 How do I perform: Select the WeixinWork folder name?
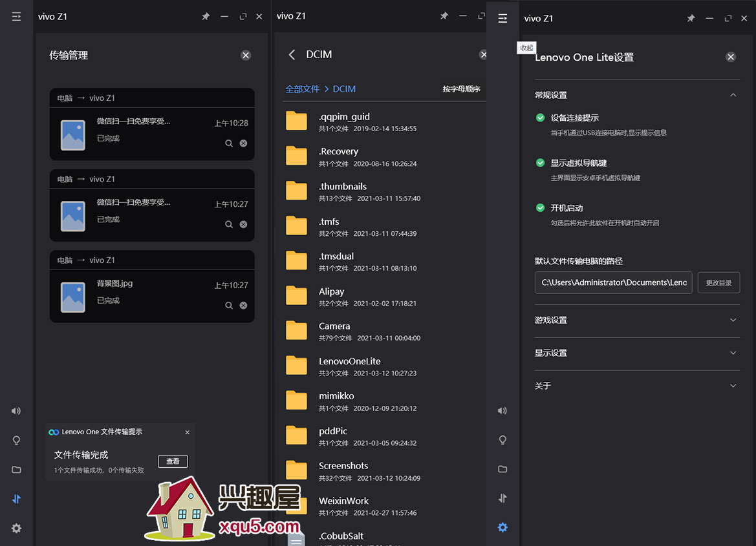[344, 501]
